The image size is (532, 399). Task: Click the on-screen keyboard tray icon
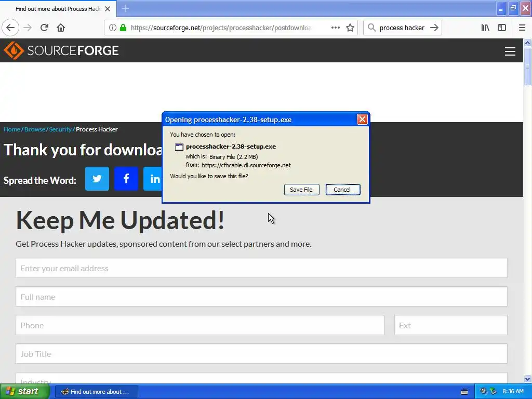click(464, 392)
